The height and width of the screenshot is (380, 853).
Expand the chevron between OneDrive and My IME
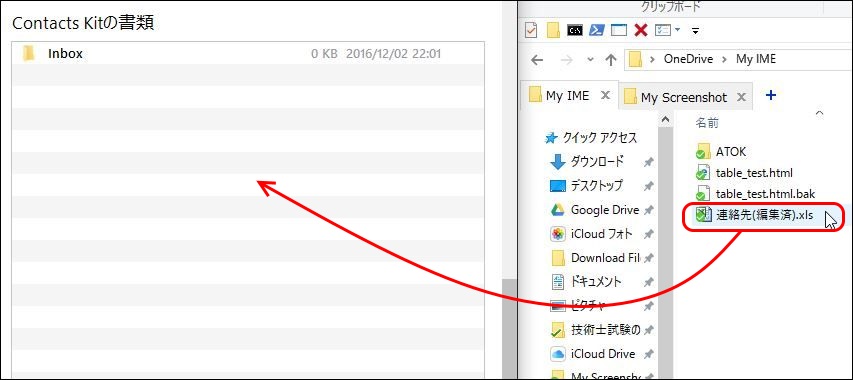pos(725,59)
